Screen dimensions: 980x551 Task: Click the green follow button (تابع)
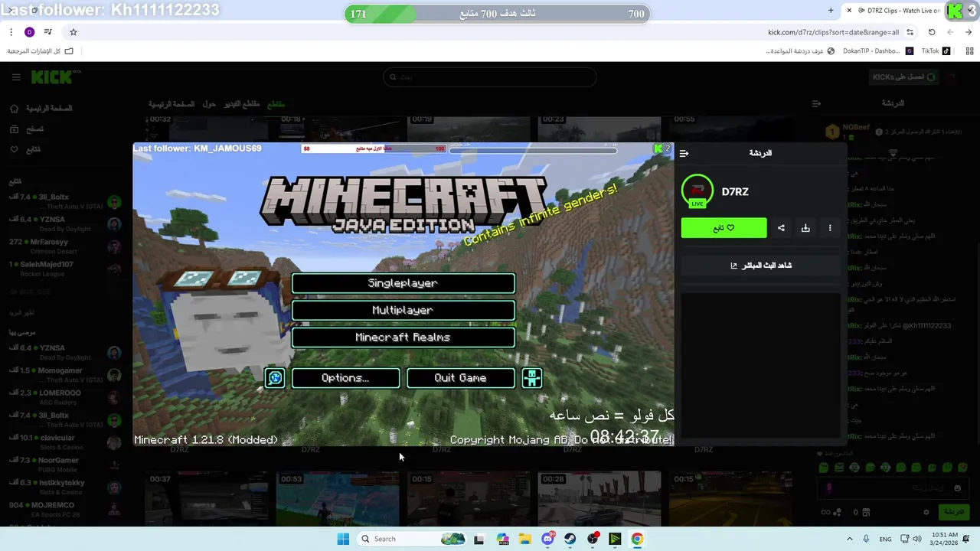pyautogui.click(x=724, y=228)
